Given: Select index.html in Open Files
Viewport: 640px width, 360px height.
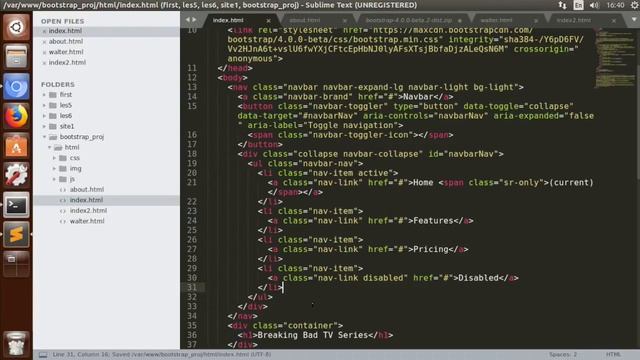Looking at the screenshot, I should [x=65, y=31].
